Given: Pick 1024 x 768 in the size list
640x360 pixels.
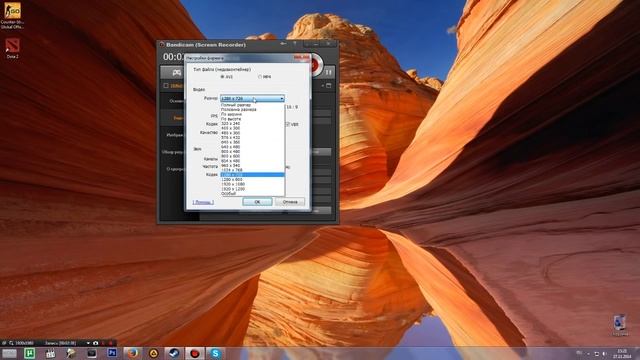Looking at the screenshot, I should pyautogui.click(x=252, y=170).
